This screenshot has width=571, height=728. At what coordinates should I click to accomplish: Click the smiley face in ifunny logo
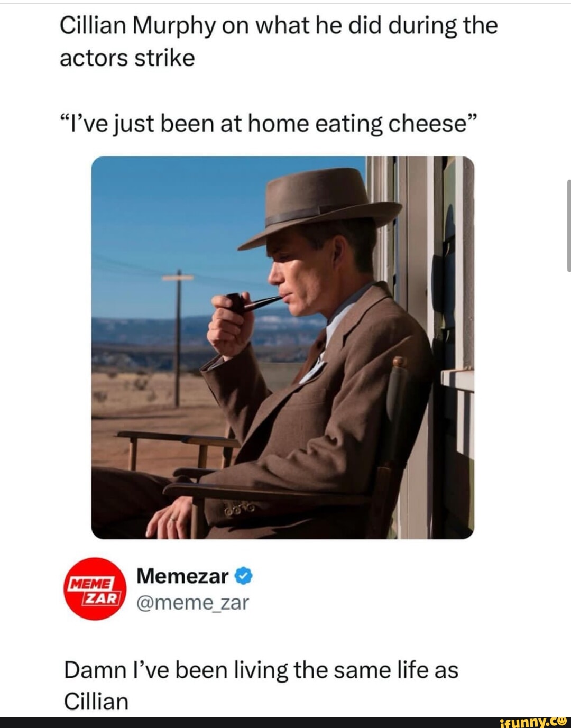click(x=561, y=720)
